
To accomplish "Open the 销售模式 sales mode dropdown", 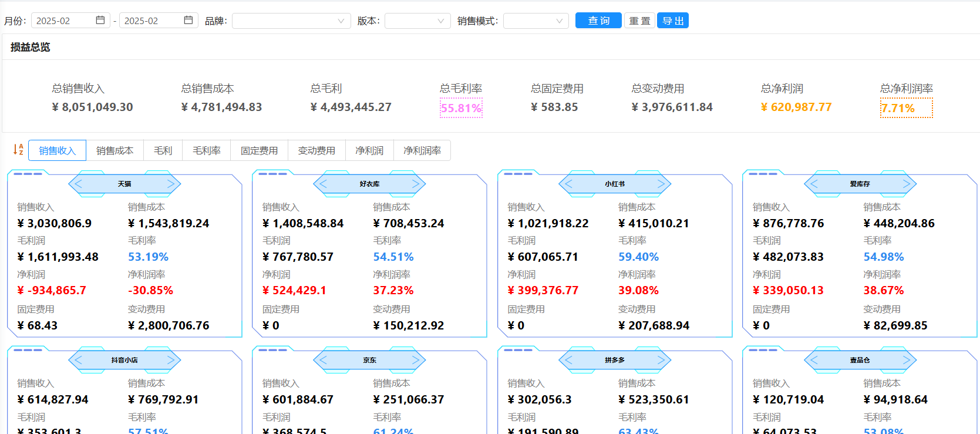I will pos(536,21).
